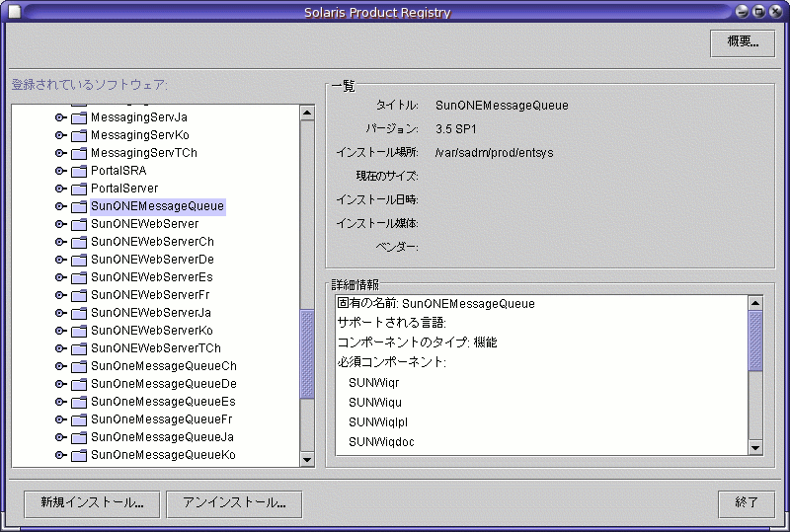Click the SunONEWebServerFr folder icon
Image resolution: width=790 pixels, height=532 pixels.
click(79, 295)
